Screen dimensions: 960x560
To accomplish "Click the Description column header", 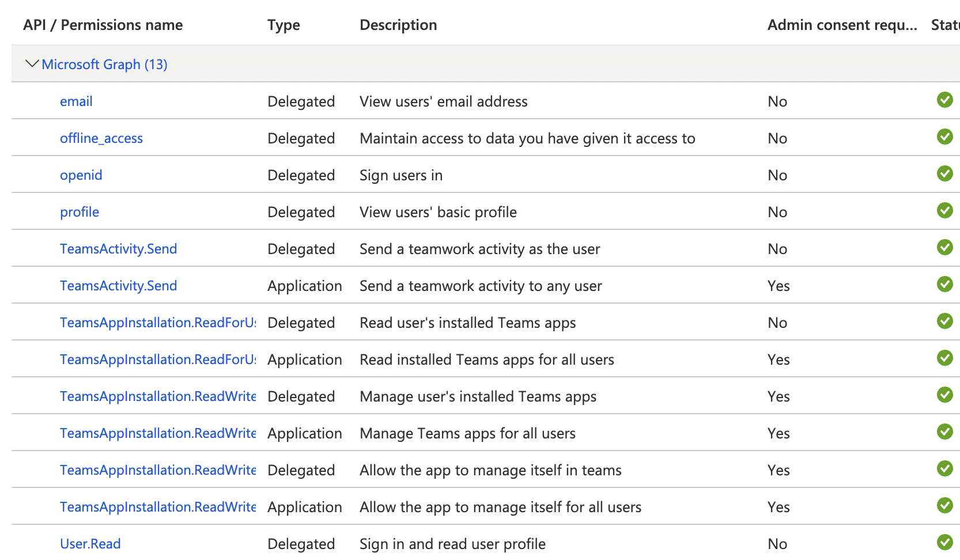I will (398, 25).
